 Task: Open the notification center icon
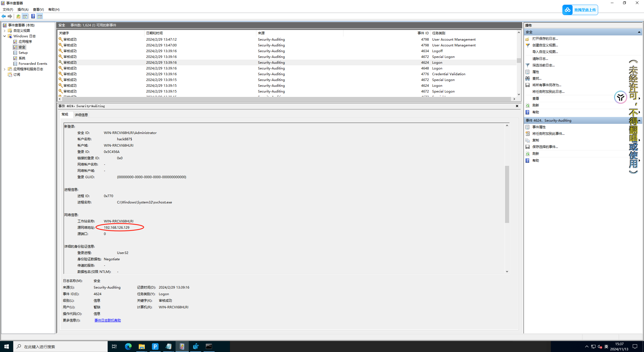click(x=635, y=347)
